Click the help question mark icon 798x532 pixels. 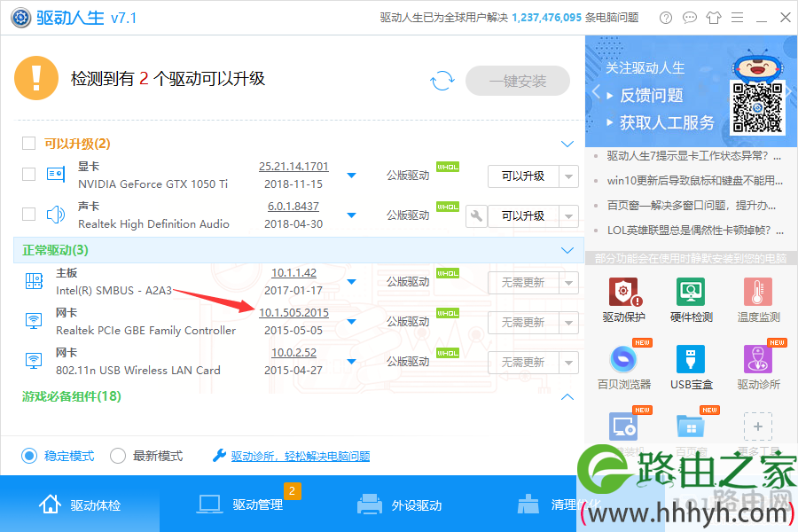pyautogui.click(x=665, y=18)
